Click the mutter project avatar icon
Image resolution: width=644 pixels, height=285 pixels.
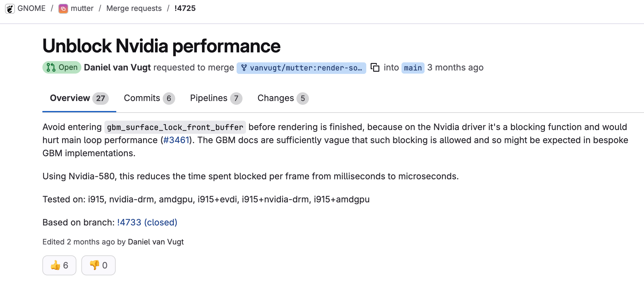click(63, 9)
